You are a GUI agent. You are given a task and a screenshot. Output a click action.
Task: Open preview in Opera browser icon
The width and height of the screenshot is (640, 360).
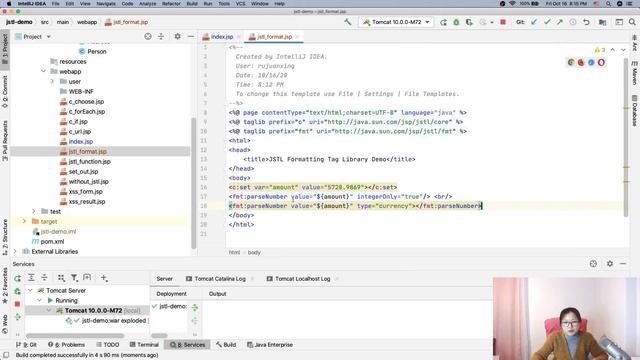coord(601,62)
